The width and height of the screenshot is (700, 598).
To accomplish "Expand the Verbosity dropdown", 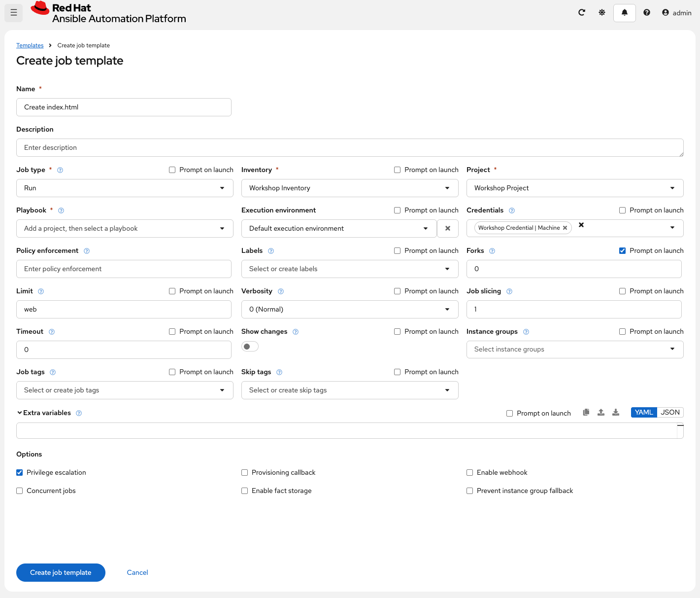I will 350,309.
